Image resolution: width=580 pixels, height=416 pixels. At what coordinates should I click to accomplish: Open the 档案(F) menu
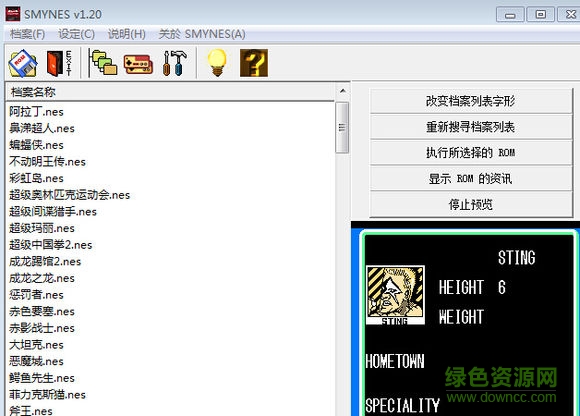pos(27,34)
